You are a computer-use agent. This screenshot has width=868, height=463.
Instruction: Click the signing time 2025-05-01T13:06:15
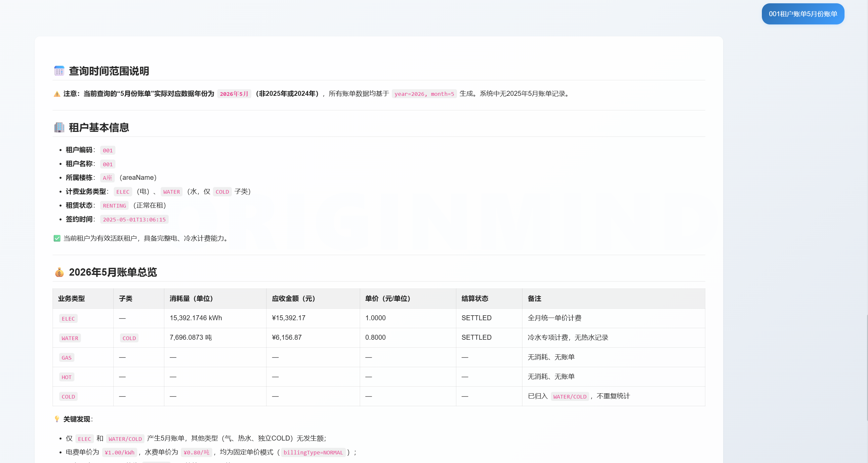tap(135, 219)
